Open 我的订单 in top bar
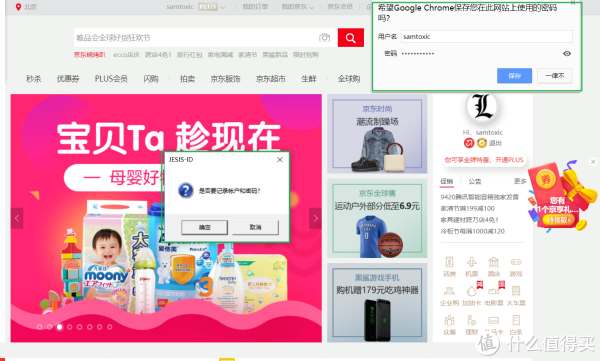The image size is (600, 361). coord(255,7)
